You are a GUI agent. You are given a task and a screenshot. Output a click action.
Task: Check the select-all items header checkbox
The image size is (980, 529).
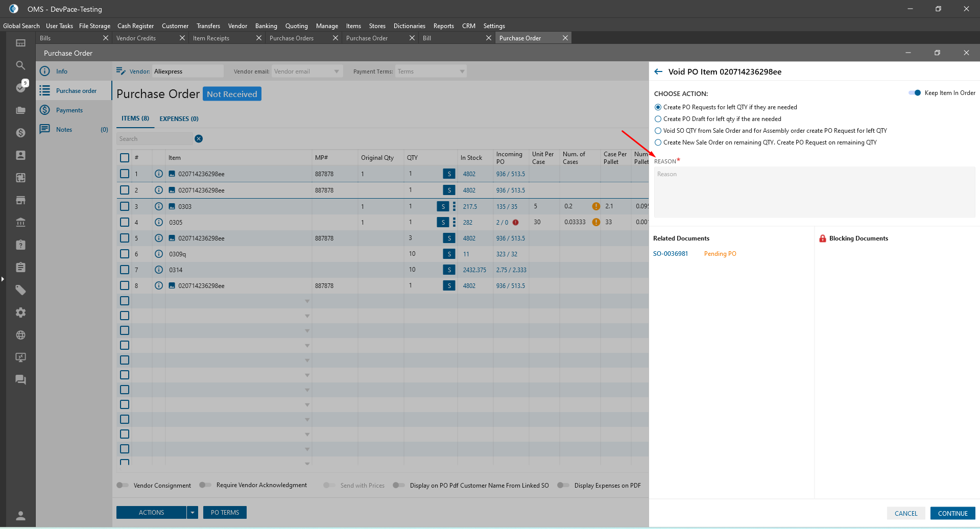coord(125,158)
